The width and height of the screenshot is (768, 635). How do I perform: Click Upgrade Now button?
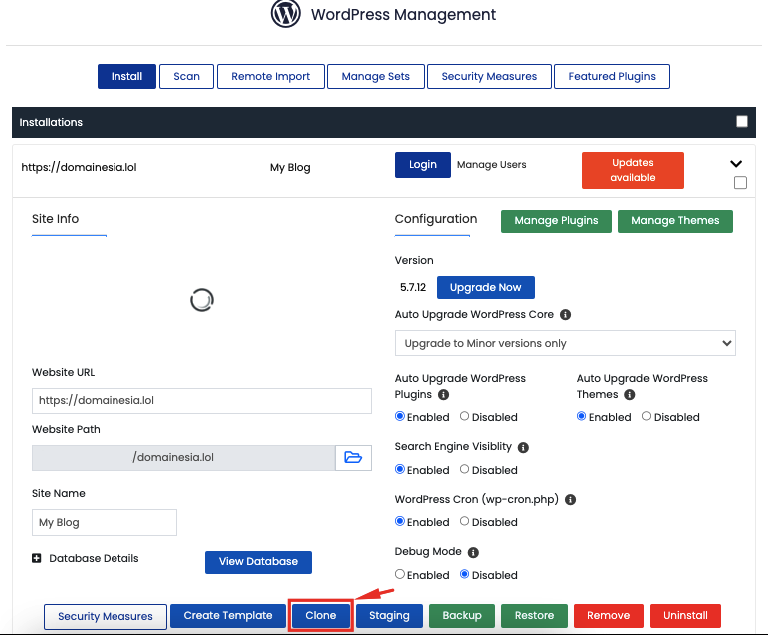pyautogui.click(x=485, y=287)
